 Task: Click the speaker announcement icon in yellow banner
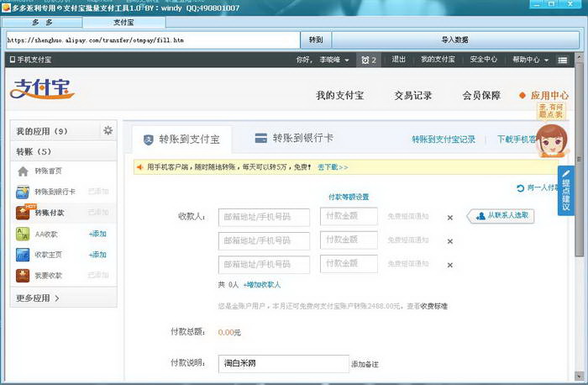pyautogui.click(x=140, y=167)
